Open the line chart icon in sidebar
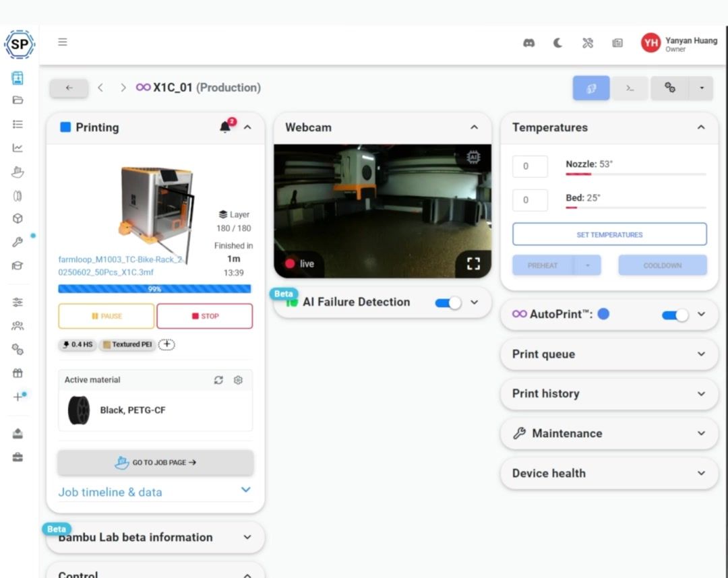 [x=18, y=148]
